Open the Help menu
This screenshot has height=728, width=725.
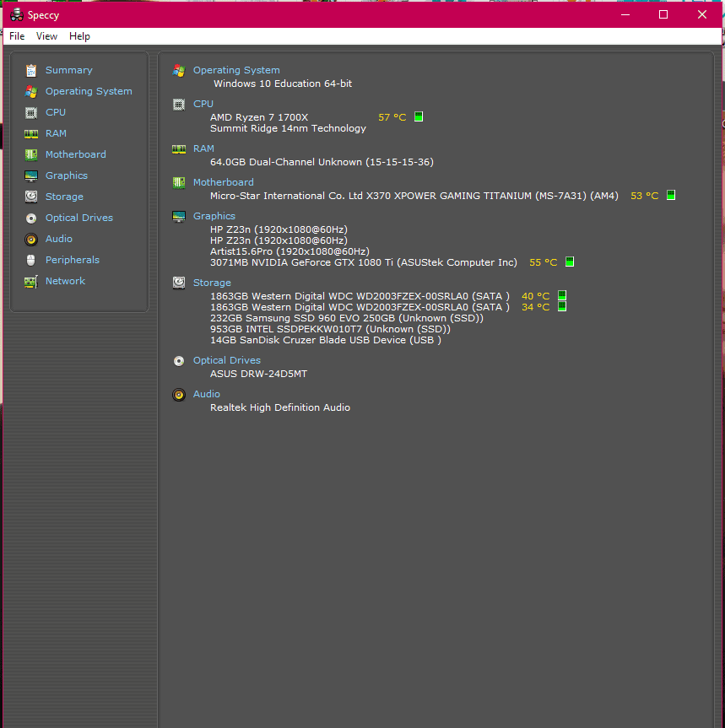(79, 36)
